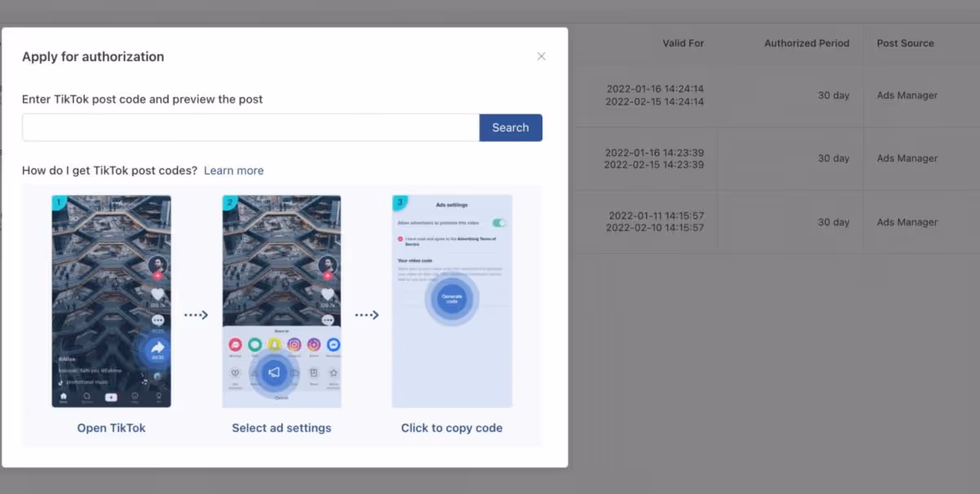The width and height of the screenshot is (980, 494).
Task: Click Ads Manager in the 14:23:39 row
Action: click(907, 158)
